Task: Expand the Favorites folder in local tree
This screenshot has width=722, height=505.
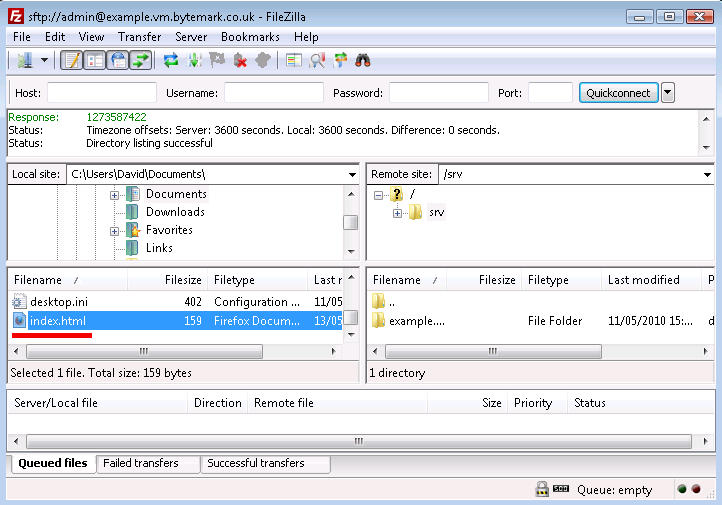Action: [114, 231]
